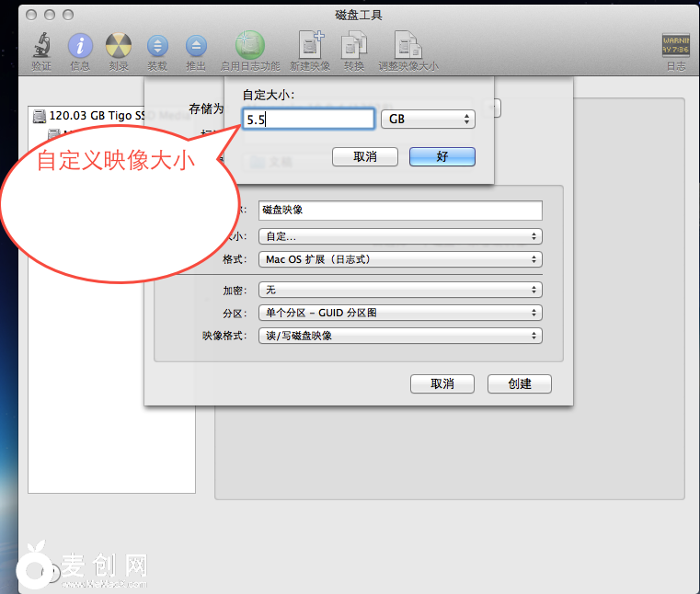The height and width of the screenshot is (594, 700).
Task: Click the Eject (推出) toolbar icon
Action: (196, 46)
